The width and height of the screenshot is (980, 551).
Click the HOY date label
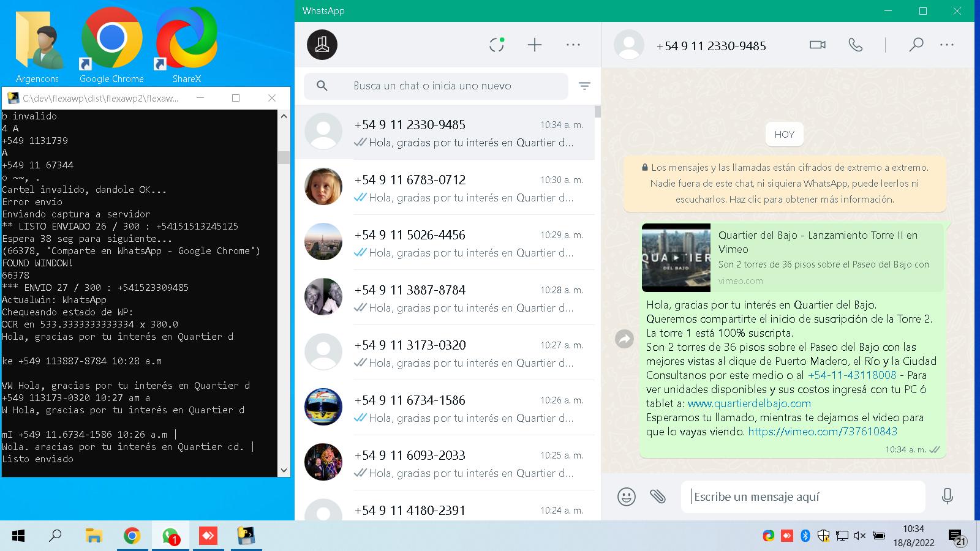tap(785, 134)
